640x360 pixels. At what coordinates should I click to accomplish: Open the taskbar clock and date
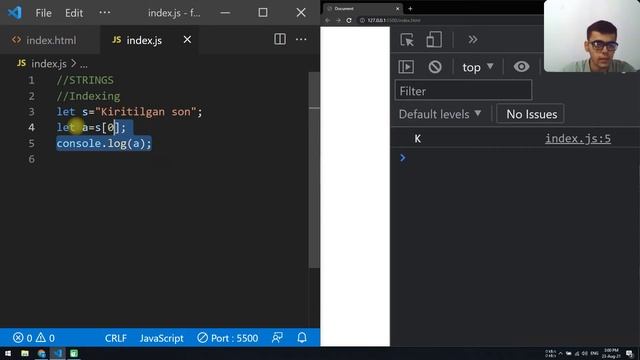pos(611,353)
